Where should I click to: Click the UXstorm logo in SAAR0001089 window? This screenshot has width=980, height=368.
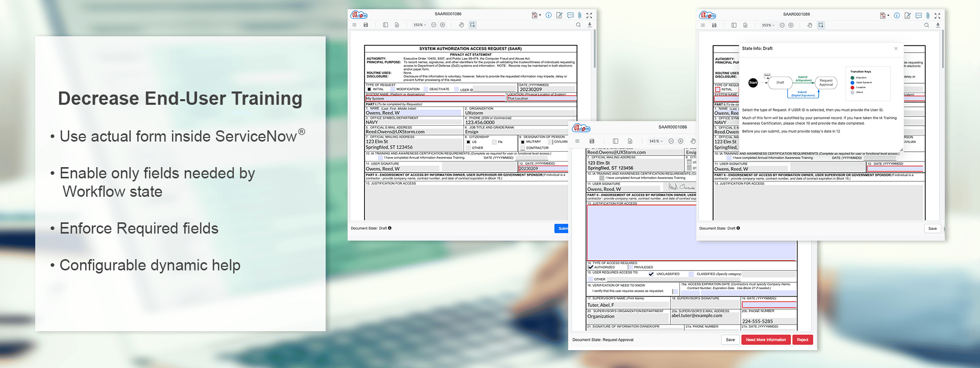click(x=707, y=15)
